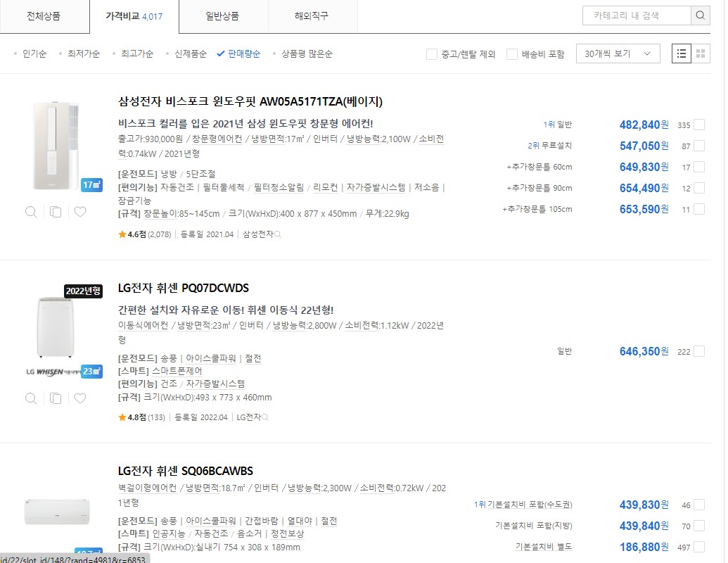Switch to list view layout
The width and height of the screenshot is (728, 563).
coord(681,54)
